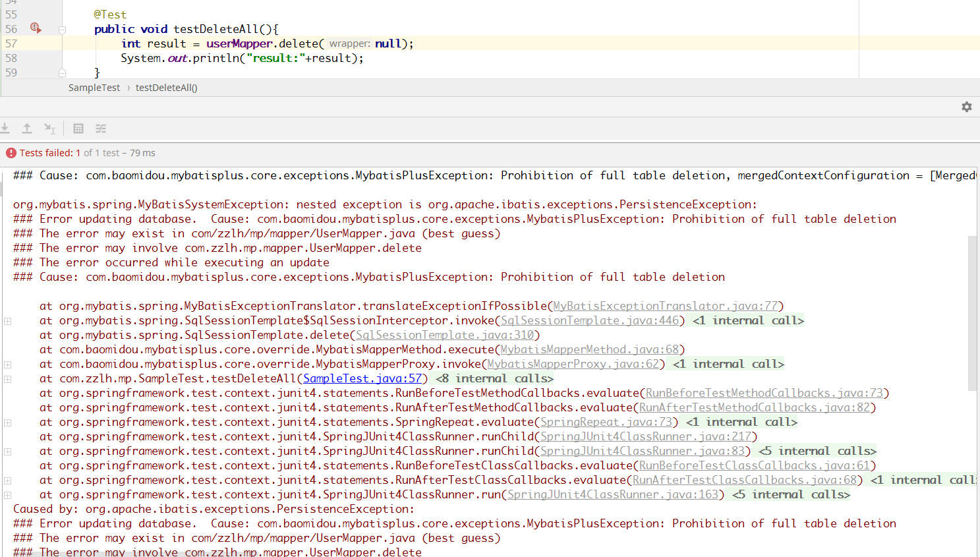
Task: Collapse the testDeleteAll method fold marker
Action: point(62,30)
